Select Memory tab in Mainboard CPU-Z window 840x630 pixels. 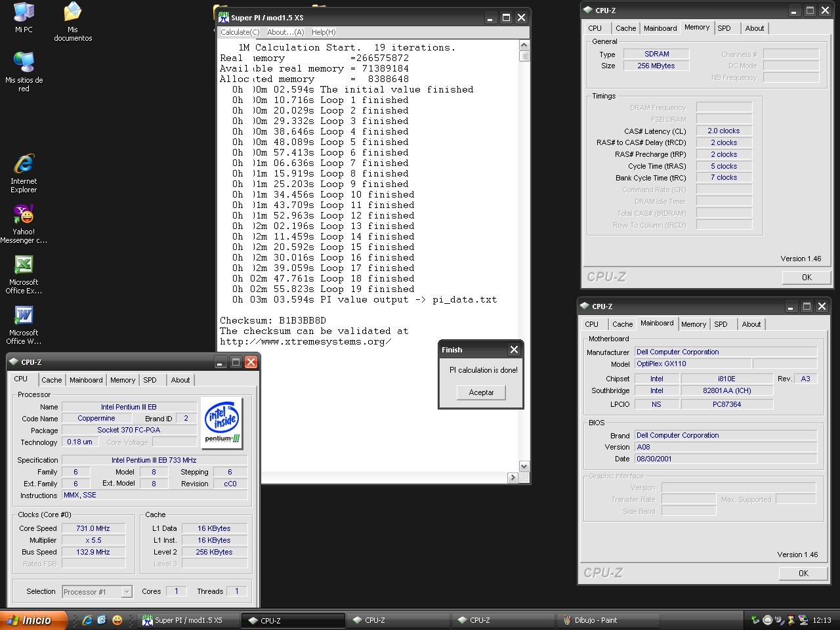click(694, 324)
